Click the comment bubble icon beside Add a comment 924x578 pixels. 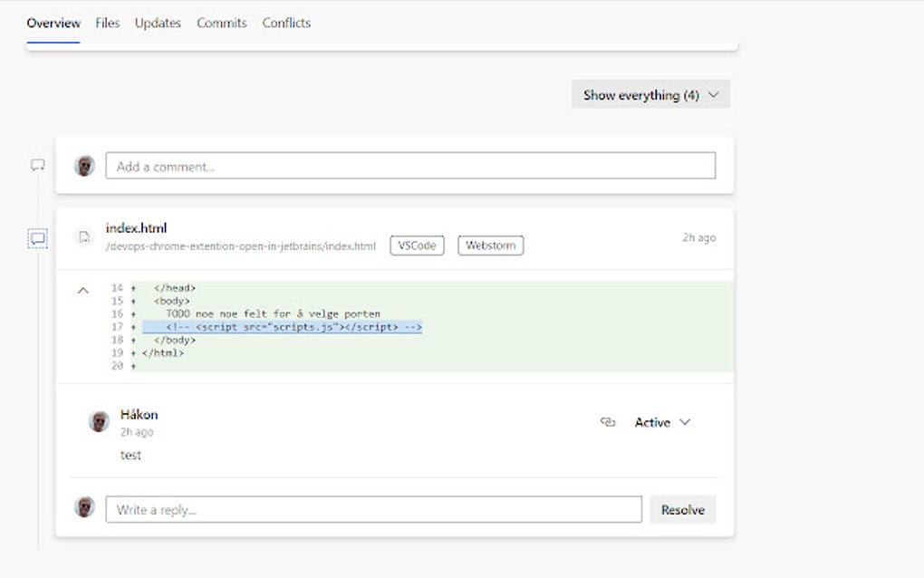(38, 166)
